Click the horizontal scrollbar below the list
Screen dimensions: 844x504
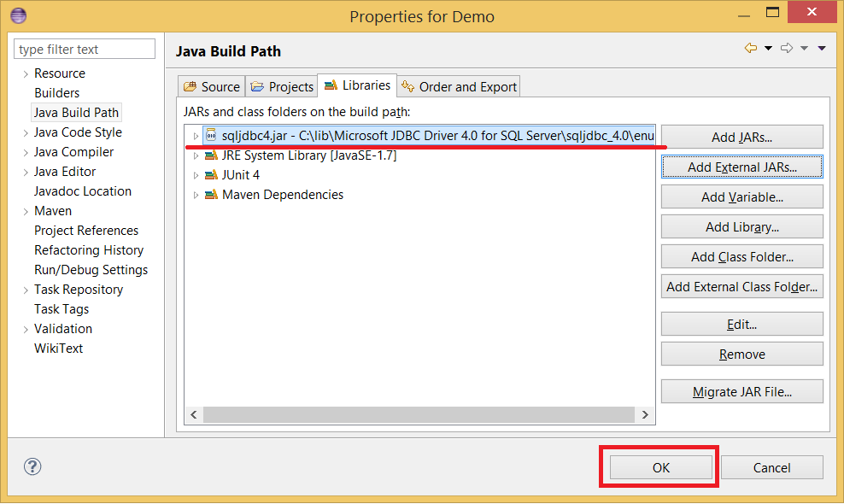click(419, 414)
